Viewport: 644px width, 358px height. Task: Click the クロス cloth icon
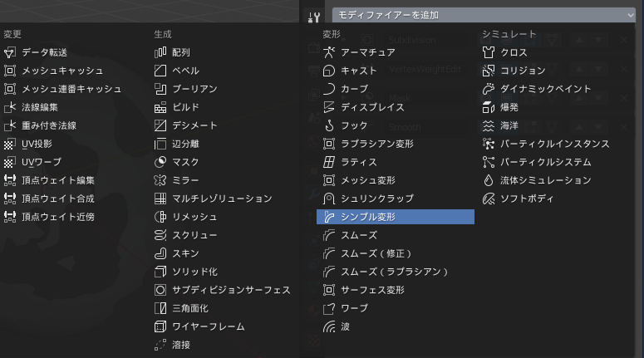(489, 52)
